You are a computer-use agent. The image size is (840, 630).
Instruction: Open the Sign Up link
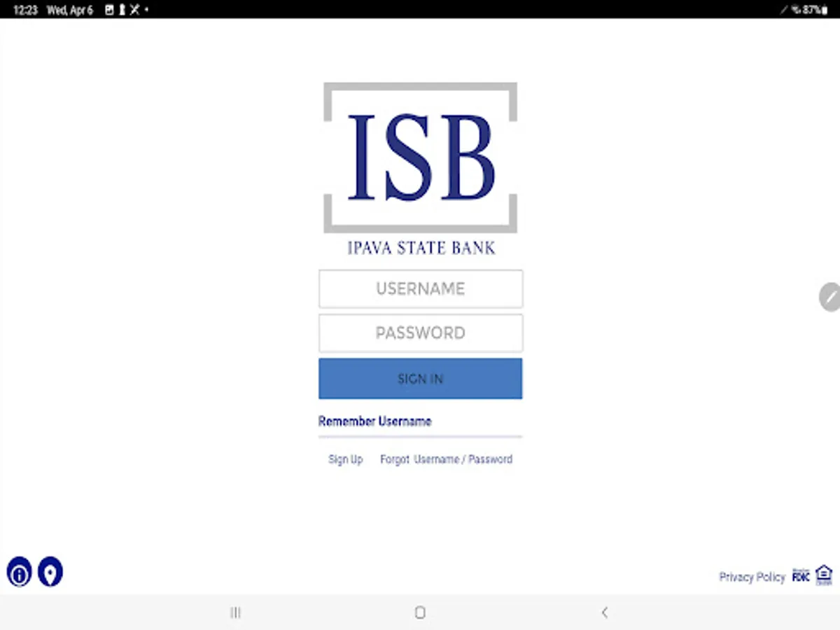346,459
